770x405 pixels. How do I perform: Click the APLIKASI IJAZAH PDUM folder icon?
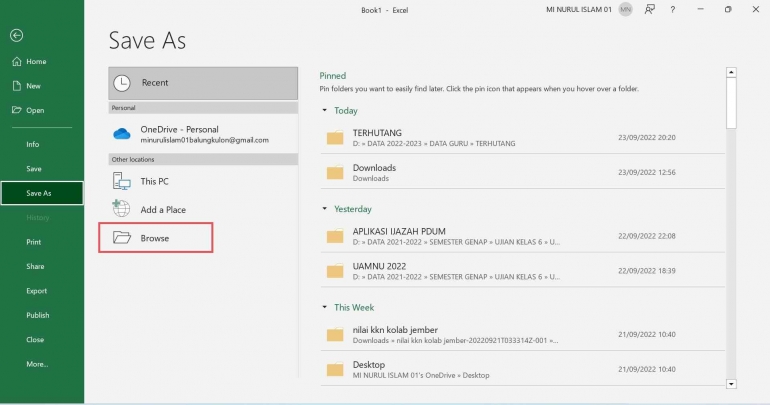[x=335, y=236]
